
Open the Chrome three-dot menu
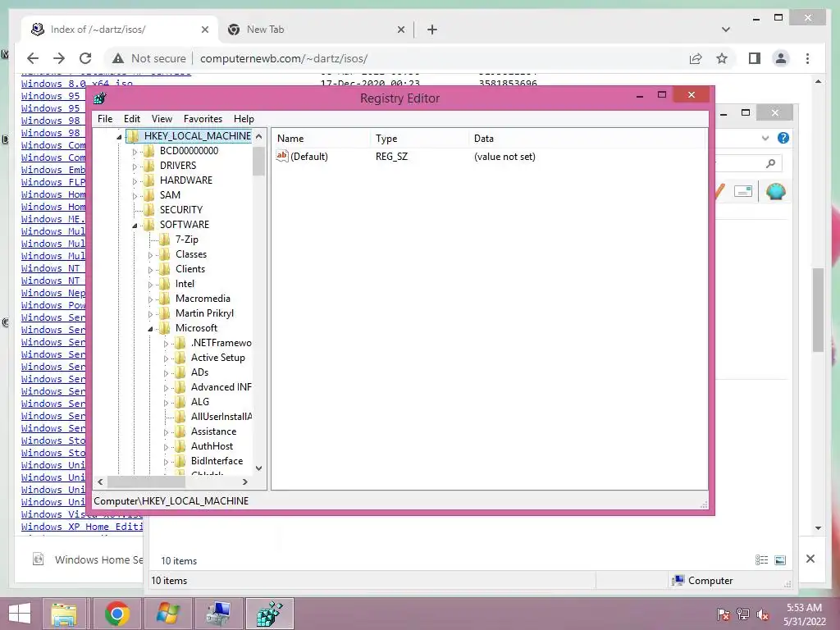coord(807,58)
